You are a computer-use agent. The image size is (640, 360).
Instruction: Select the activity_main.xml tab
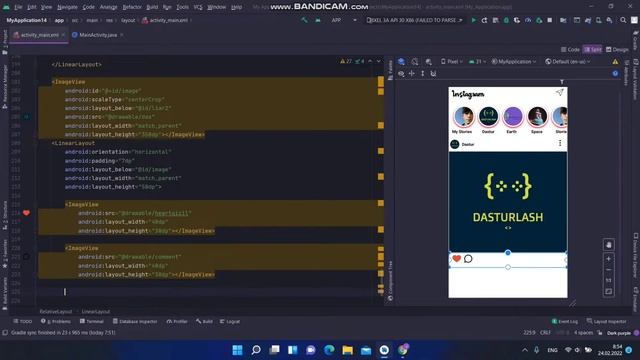point(39,35)
